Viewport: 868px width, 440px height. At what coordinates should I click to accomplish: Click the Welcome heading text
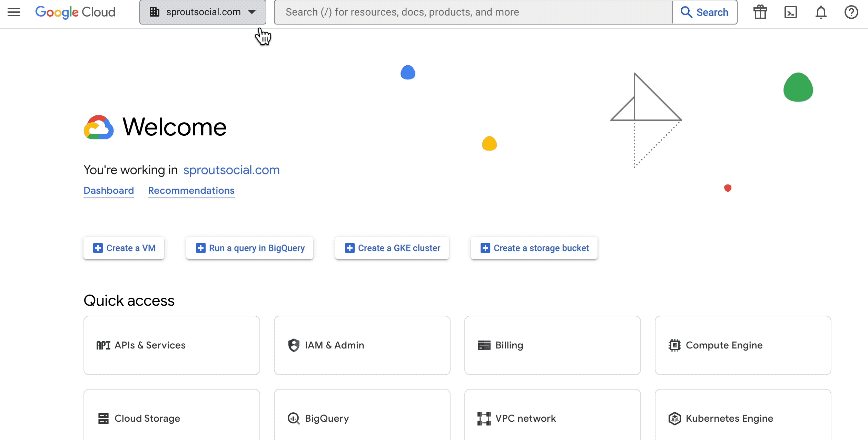point(175,127)
